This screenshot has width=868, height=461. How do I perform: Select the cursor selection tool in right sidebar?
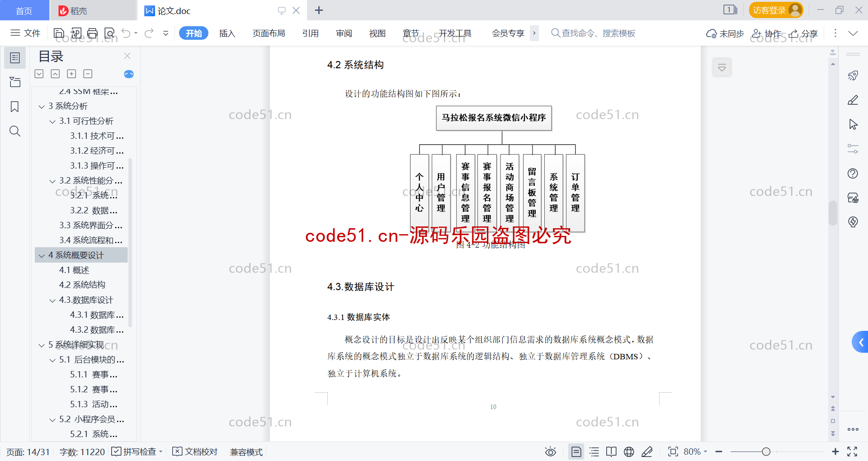[x=853, y=124]
